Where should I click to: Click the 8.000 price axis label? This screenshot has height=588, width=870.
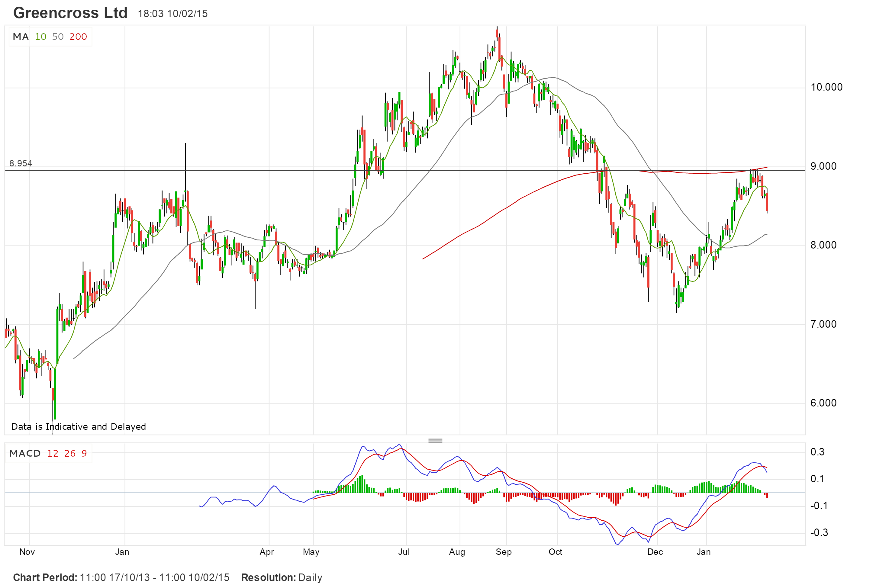[x=823, y=245]
